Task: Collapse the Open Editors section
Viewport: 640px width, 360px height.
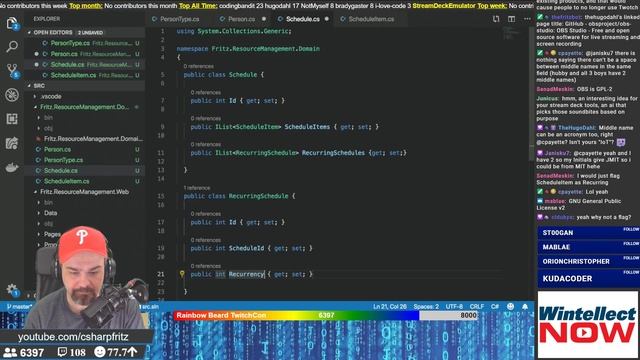Action: click(x=53, y=32)
